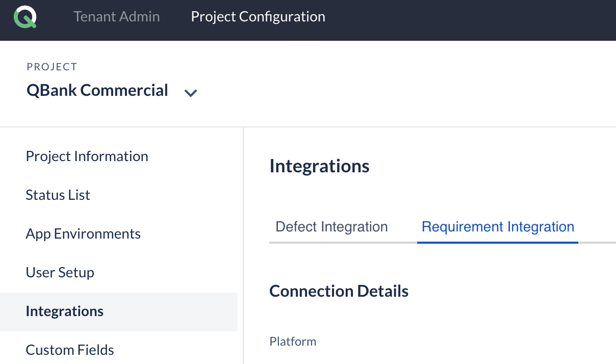Switch to the Requirement Integration tab
This screenshot has height=364, width=616.
(x=498, y=227)
